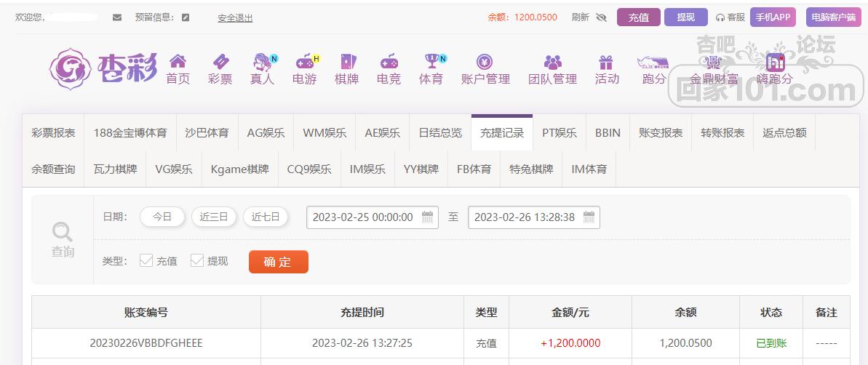Click the 杏彩 site logo

103,69
